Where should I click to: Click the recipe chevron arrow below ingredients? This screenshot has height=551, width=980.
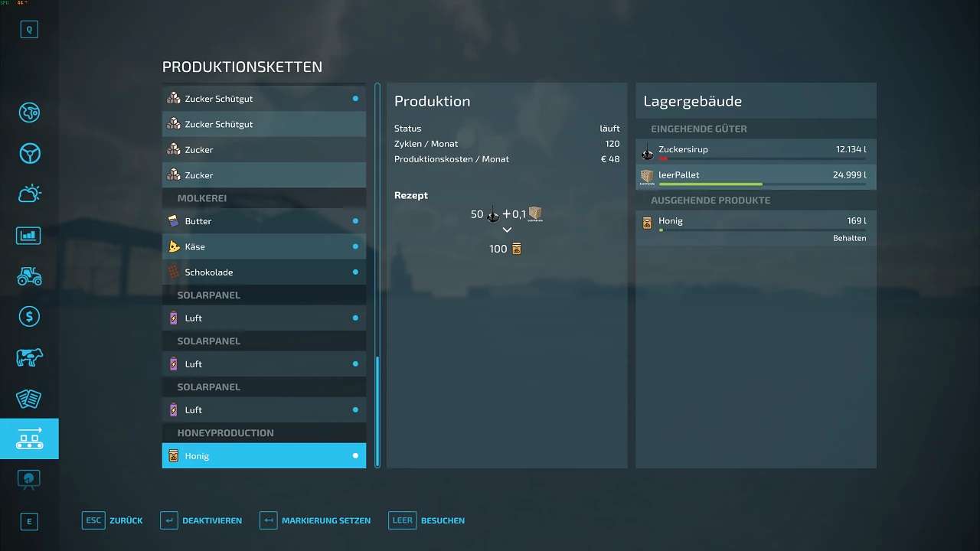[x=507, y=230]
